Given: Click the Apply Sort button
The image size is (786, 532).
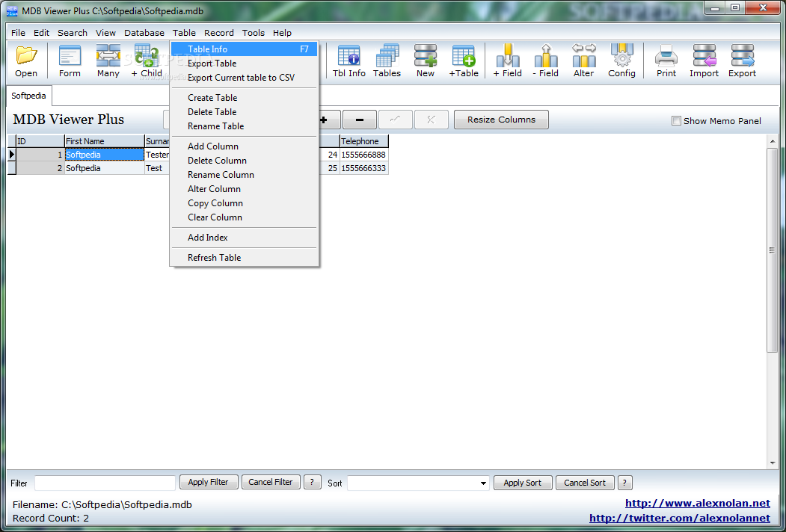Looking at the screenshot, I should click(x=522, y=483).
